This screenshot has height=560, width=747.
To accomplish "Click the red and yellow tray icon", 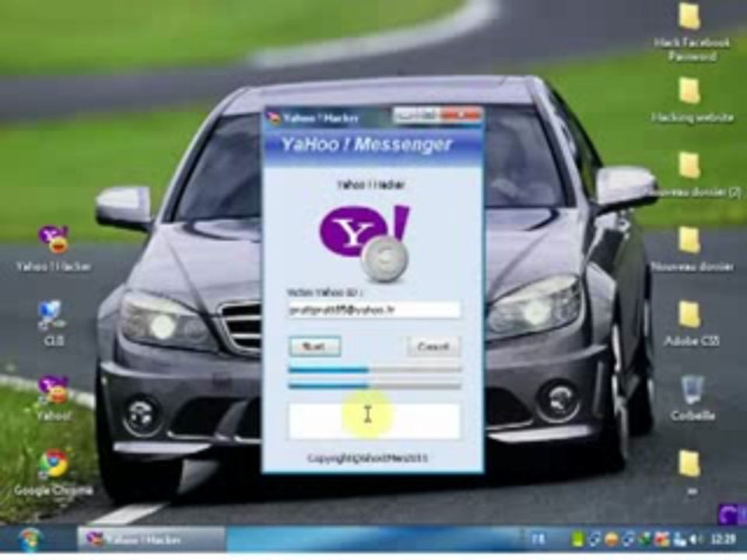I will click(x=661, y=540).
